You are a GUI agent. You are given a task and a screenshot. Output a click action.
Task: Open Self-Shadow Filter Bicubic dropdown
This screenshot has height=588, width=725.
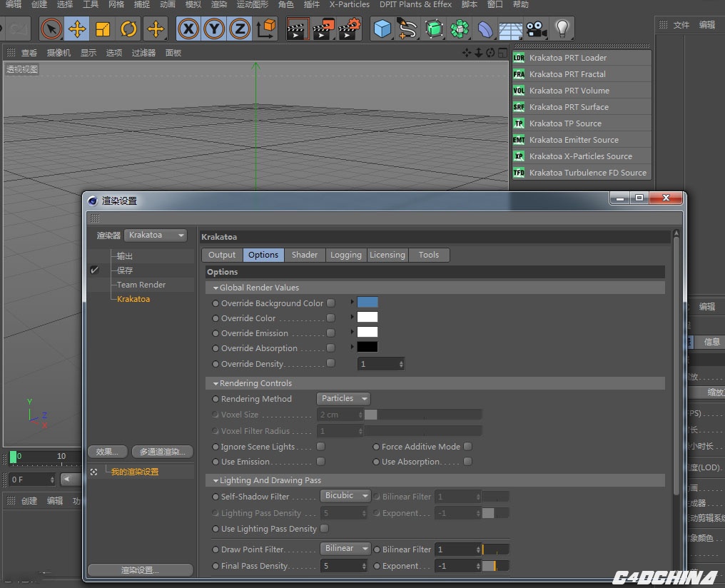point(345,495)
